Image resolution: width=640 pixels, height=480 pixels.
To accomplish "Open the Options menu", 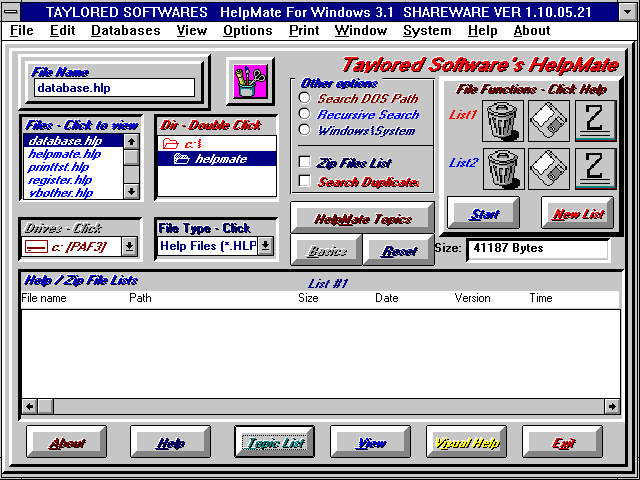I will (248, 31).
